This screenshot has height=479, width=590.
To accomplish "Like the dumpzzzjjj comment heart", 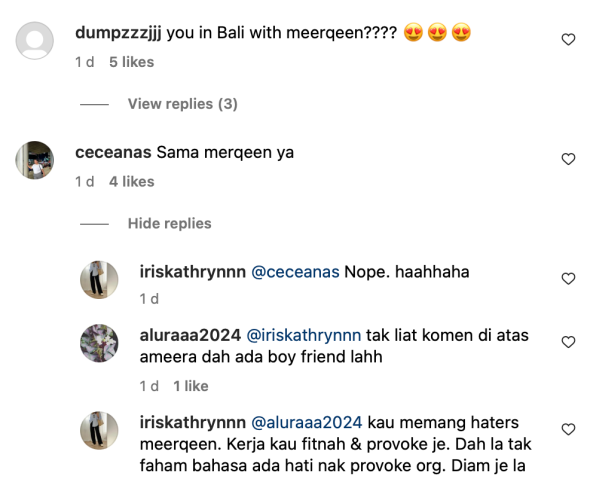I will 568,40.
